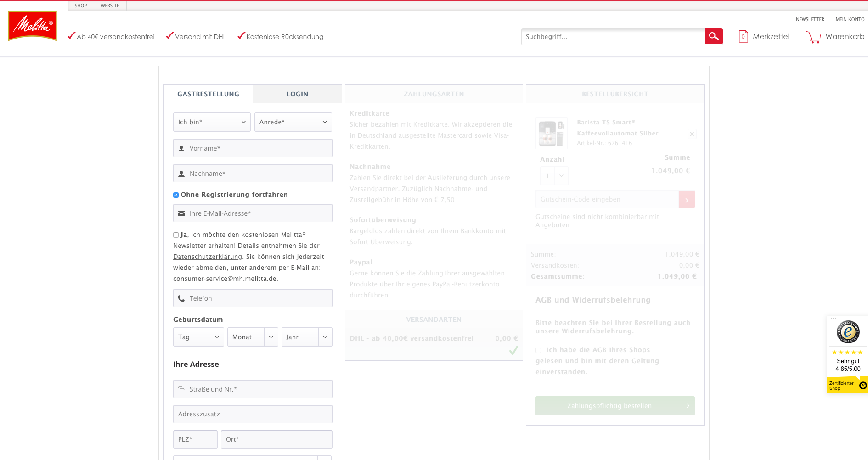This screenshot has width=868, height=460.
Task: Accept the AGB terms checkbox
Action: 538,350
